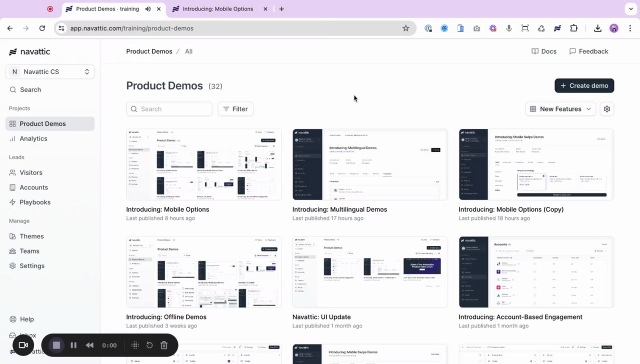Restart the recording with circular arrow
The height and width of the screenshot is (364, 640).
click(149, 345)
